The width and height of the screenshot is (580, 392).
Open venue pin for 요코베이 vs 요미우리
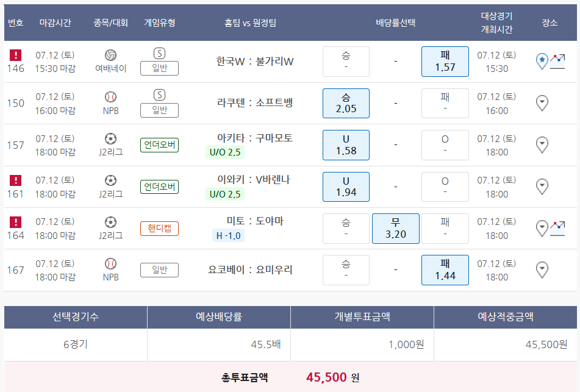(542, 269)
